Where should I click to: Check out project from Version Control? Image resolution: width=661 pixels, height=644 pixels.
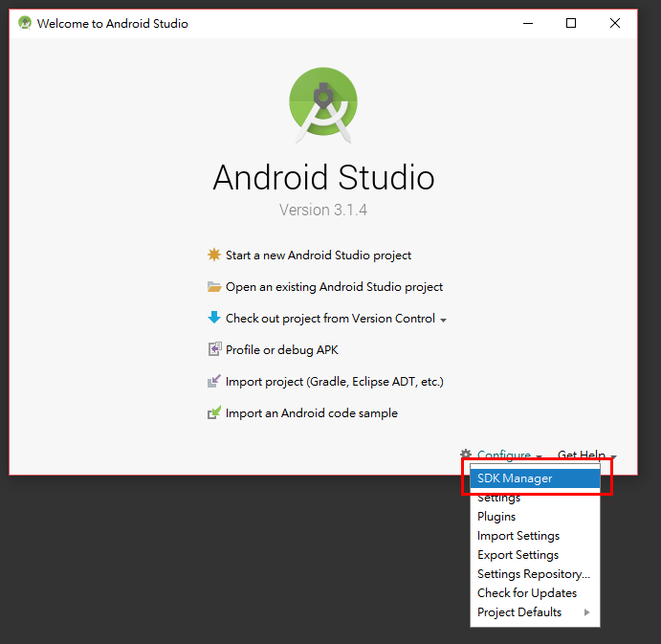[330, 319]
